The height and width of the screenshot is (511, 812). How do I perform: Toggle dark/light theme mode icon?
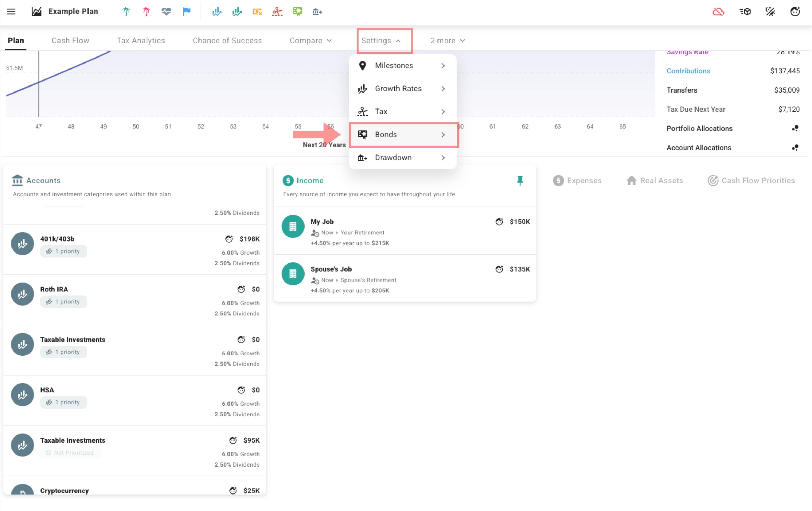[x=770, y=12]
